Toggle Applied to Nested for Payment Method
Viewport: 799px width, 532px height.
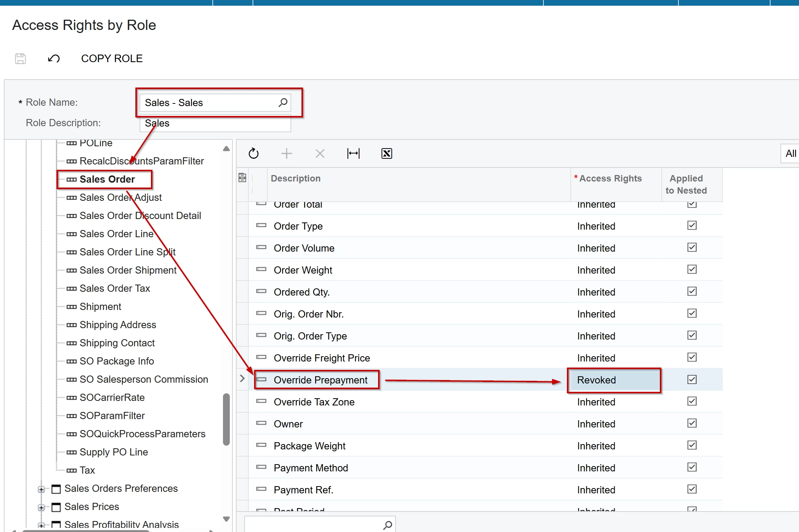coord(692,468)
